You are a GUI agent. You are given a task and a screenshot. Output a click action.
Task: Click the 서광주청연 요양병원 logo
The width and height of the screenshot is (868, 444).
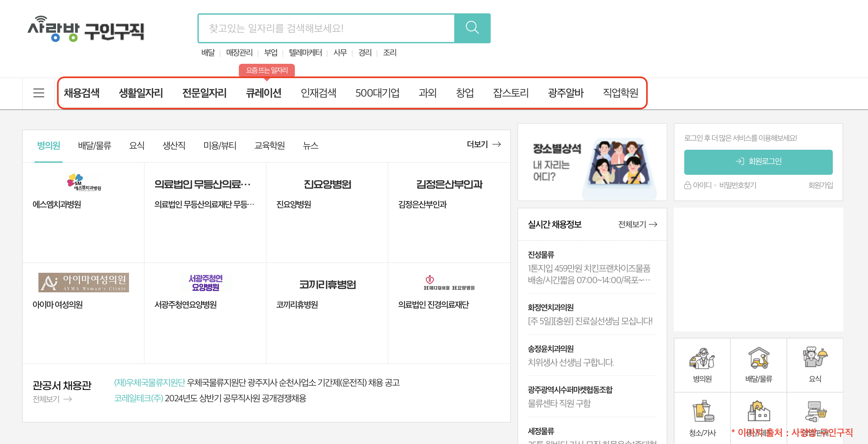[206, 283]
